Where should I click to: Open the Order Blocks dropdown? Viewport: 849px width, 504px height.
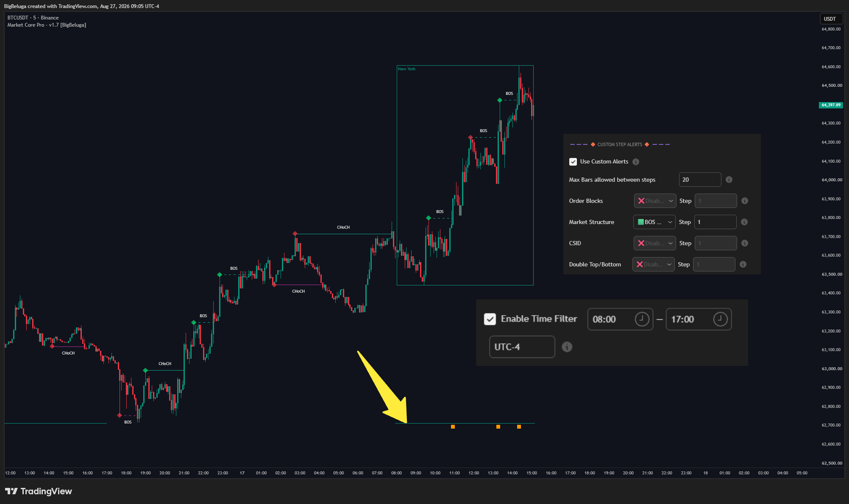point(655,201)
